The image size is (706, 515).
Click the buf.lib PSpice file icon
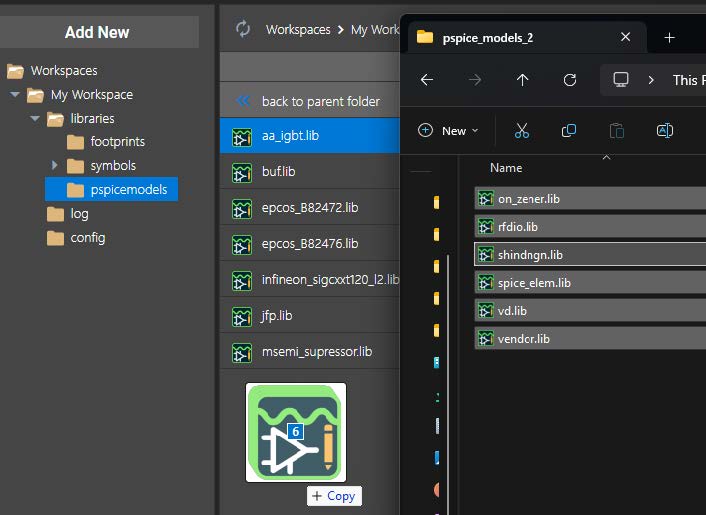coord(242,173)
